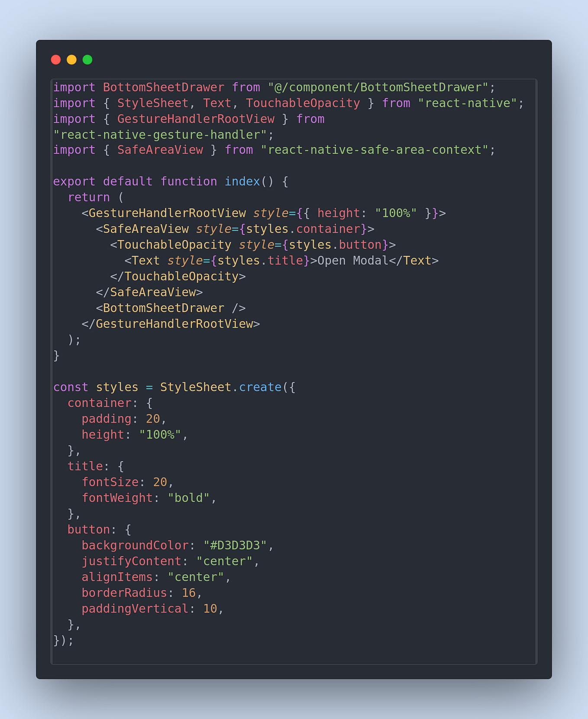
Task: Click GestureHandlerRootView in the import line
Action: coord(196,119)
